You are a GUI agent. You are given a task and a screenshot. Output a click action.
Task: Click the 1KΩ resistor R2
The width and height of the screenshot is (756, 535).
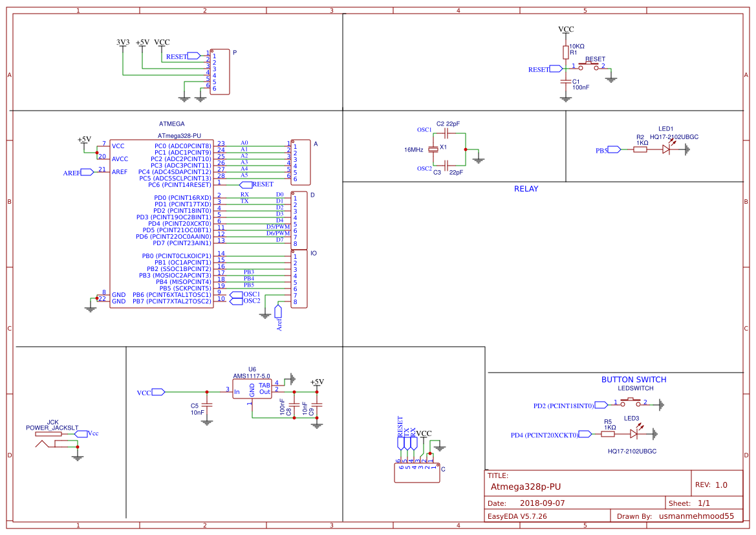[640, 149]
